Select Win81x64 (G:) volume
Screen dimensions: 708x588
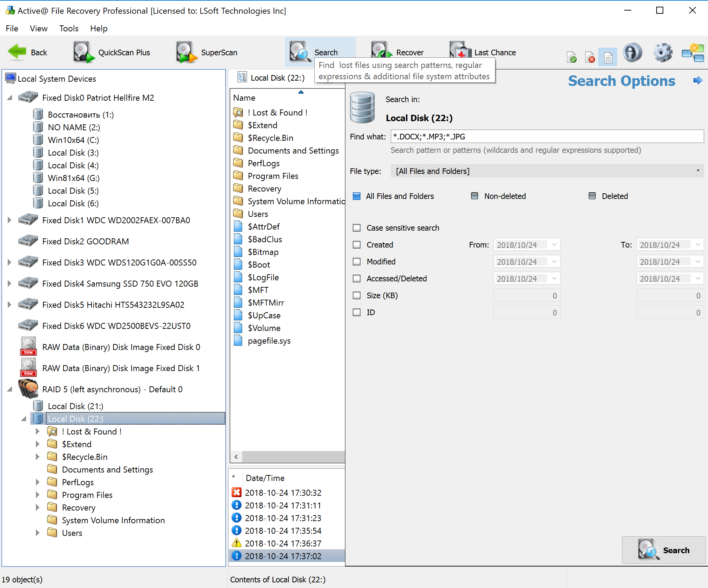(74, 178)
